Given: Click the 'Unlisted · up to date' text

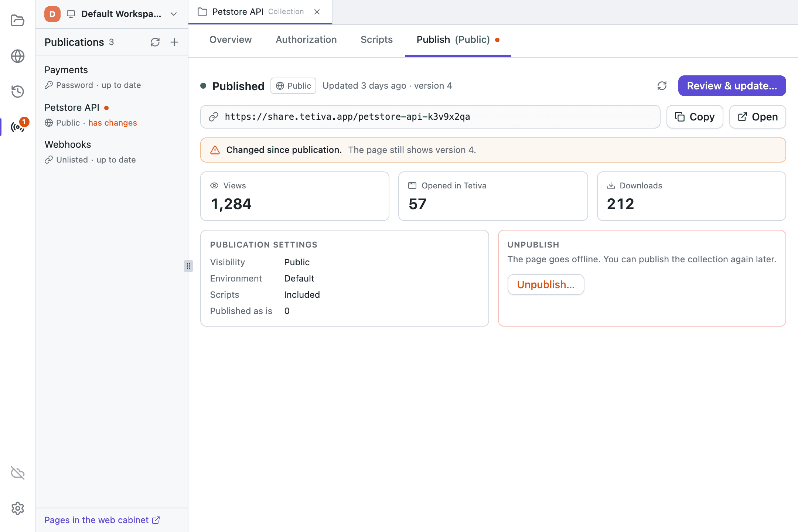Looking at the screenshot, I should point(96,160).
